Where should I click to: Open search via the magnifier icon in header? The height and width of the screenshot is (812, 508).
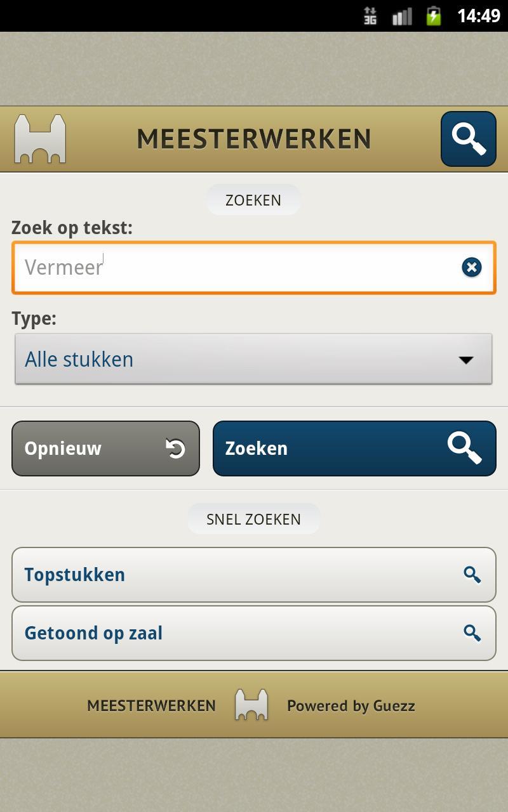[468, 139]
